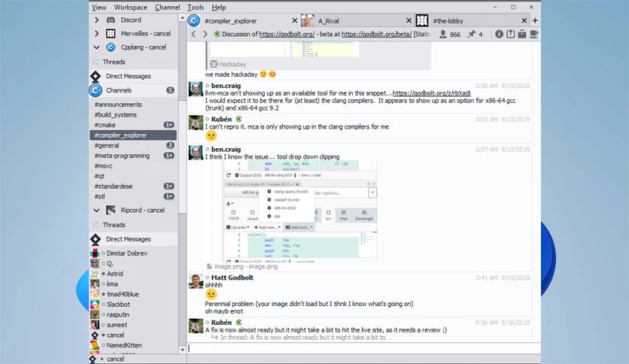This screenshot has width=629, height=364.
Task: Click the Threads shuffle icon under Ripcord
Action: (x=95, y=225)
